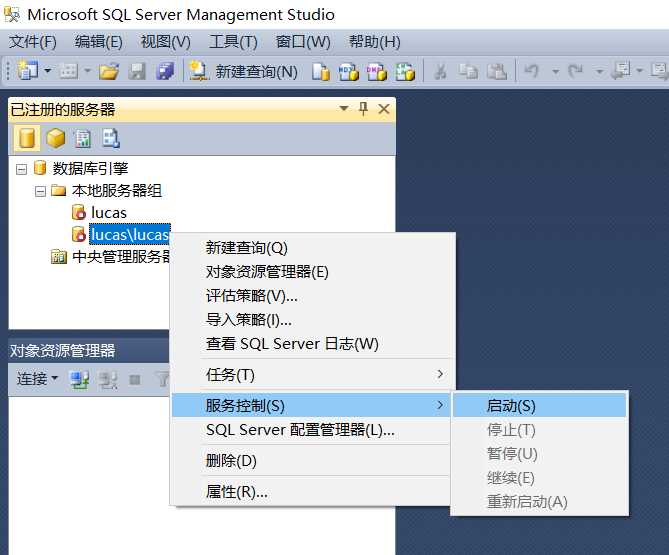669x555 pixels.
Task: Click the Save All toolbar icon
Action: click(x=165, y=71)
